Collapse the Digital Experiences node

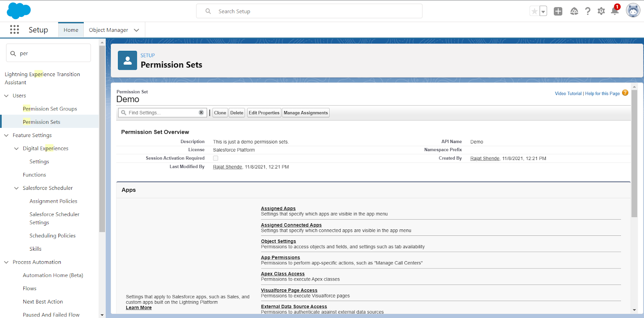click(x=17, y=148)
